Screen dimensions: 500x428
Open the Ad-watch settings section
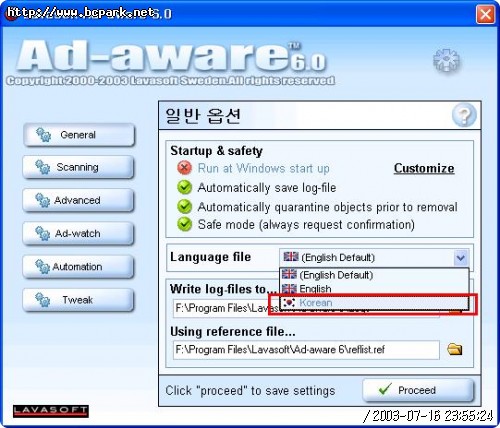click(x=78, y=233)
